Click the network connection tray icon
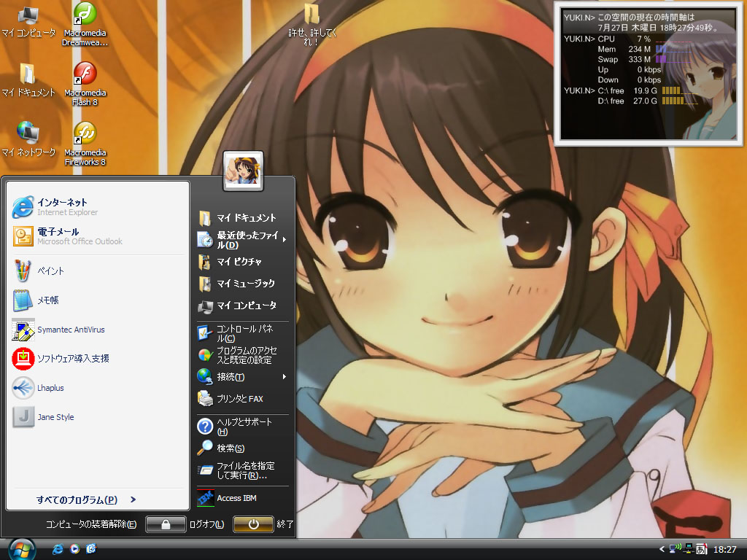747x560 pixels. tap(689, 548)
